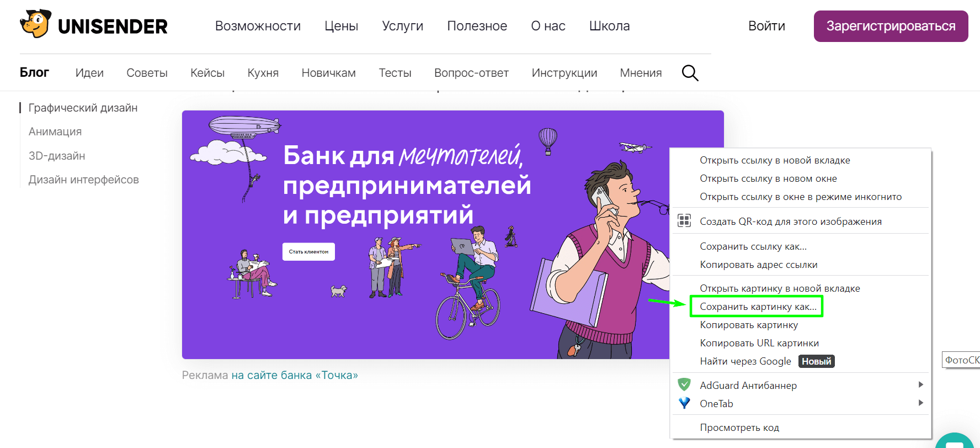
Task: Follow the на сайте банка «Точка» link
Action: (295, 375)
